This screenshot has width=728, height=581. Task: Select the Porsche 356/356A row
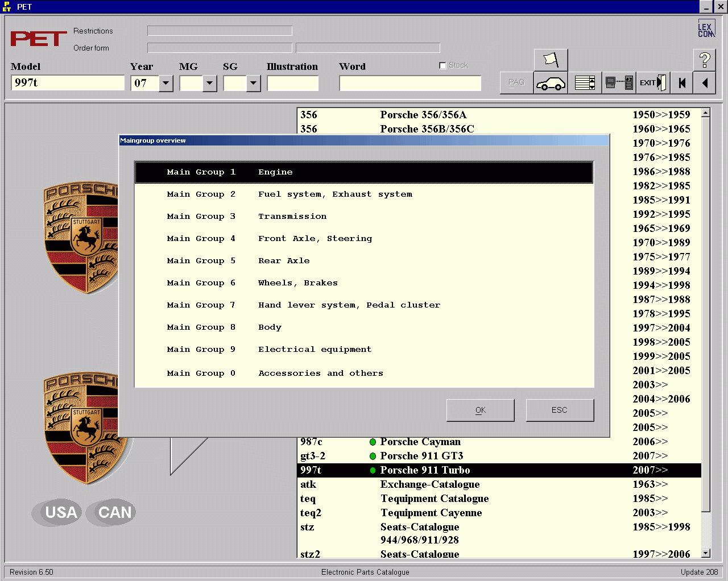click(x=499, y=115)
